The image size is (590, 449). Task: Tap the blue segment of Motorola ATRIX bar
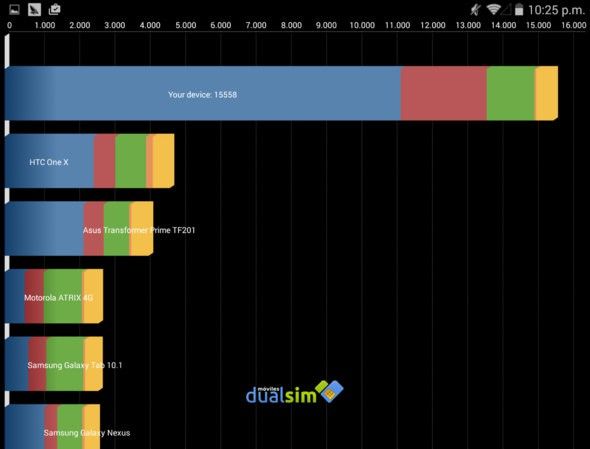(x=15, y=296)
